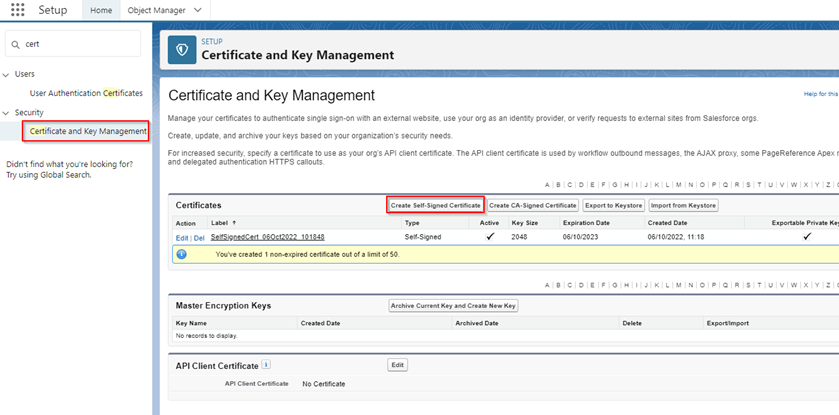839x415 pixels.
Task: Open the Object Manager tab
Action: (156, 10)
